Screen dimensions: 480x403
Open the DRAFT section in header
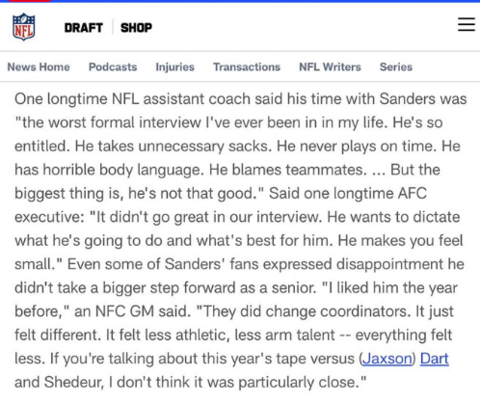pyautogui.click(x=83, y=28)
